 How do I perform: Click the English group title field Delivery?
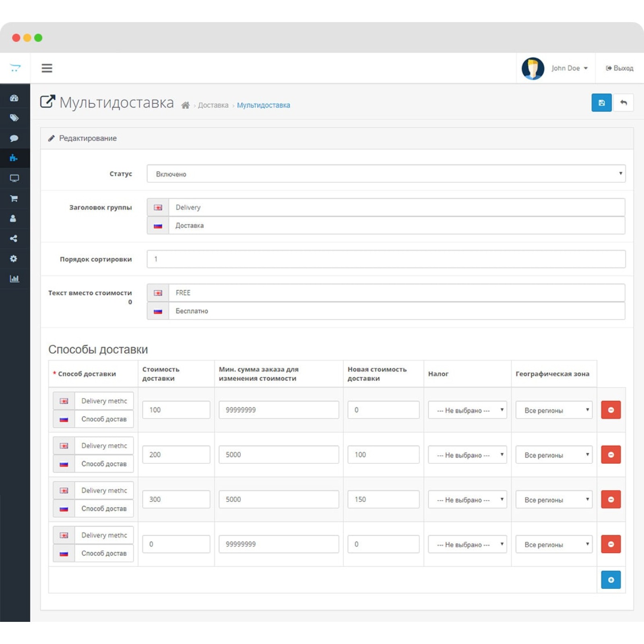pyautogui.click(x=396, y=207)
